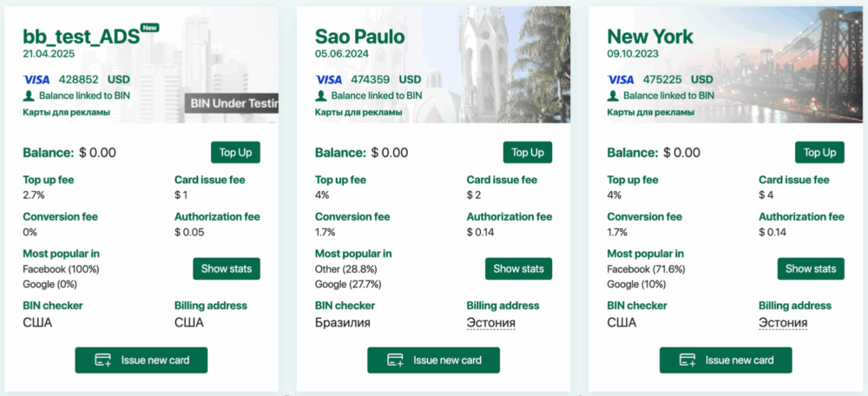Click the BIN Under Testing label
The width and height of the screenshot is (868, 396).
click(x=233, y=104)
